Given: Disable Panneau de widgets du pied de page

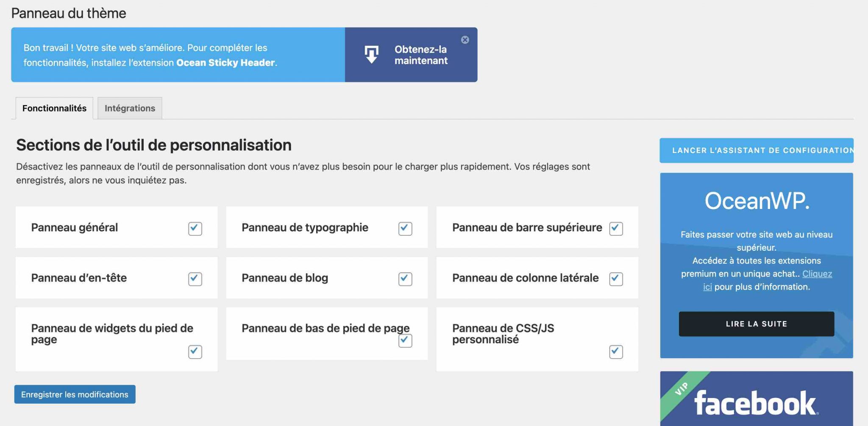Looking at the screenshot, I should [x=194, y=352].
